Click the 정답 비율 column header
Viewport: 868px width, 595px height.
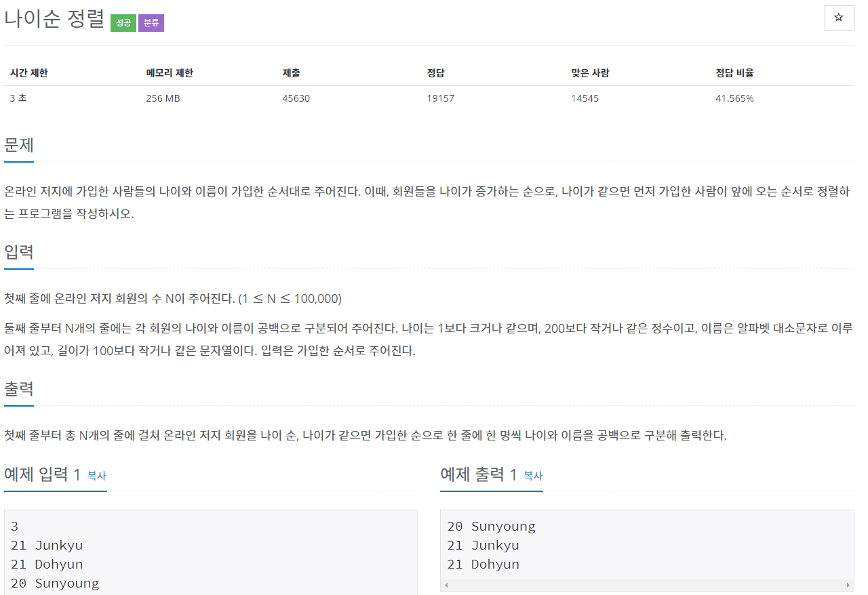pyautogui.click(x=734, y=73)
